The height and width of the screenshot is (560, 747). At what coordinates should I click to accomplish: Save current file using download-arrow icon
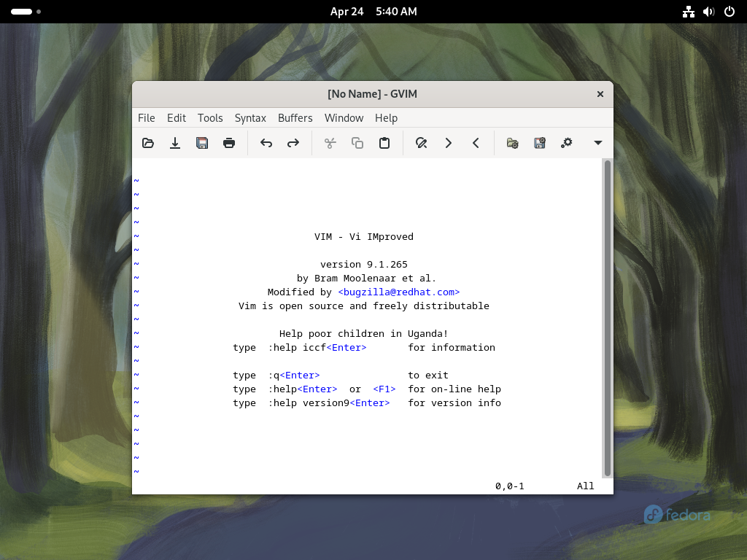pos(175,143)
